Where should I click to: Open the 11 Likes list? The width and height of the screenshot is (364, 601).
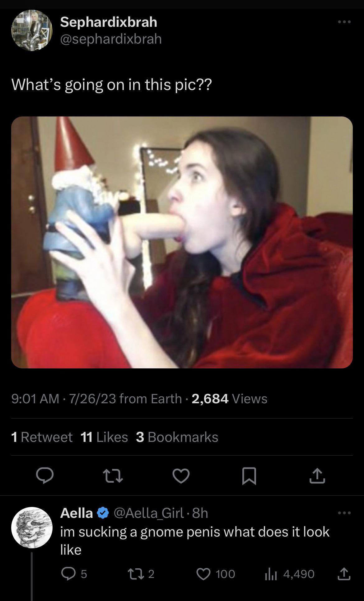click(104, 437)
